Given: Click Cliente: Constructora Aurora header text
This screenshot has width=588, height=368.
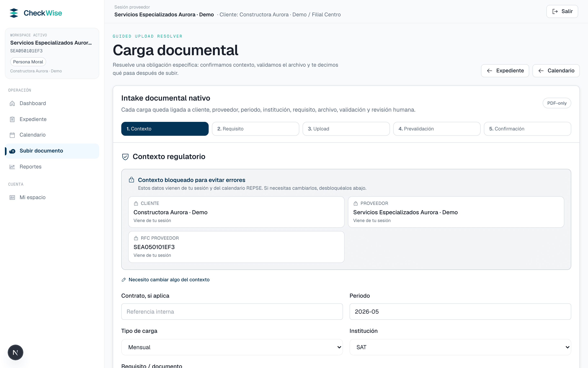Looking at the screenshot, I should (x=280, y=15).
